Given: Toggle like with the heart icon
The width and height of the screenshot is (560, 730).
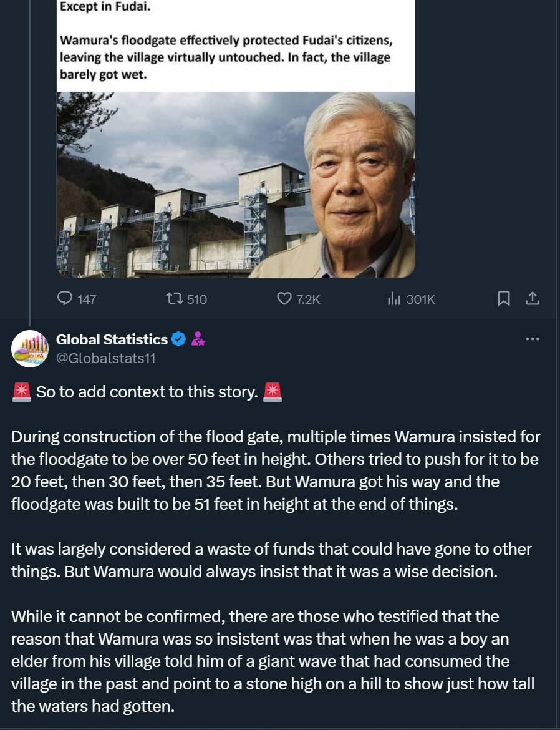Looking at the screenshot, I should coord(284,299).
